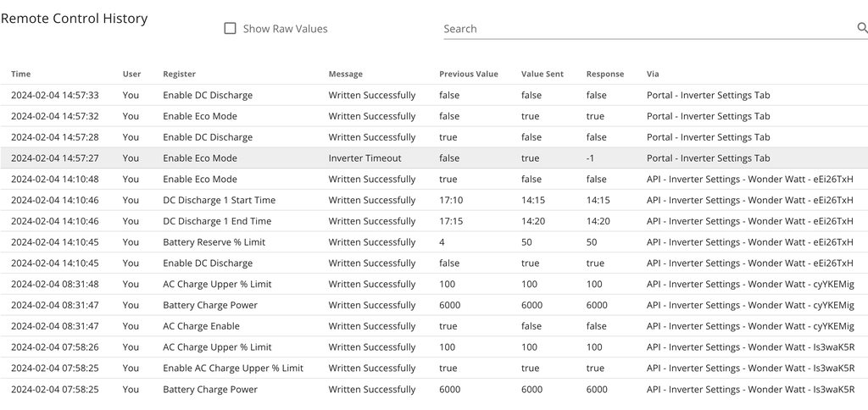Viewport: 868px width, 410px height.
Task: Enable the Show Raw Values checkbox
Action: coord(230,28)
